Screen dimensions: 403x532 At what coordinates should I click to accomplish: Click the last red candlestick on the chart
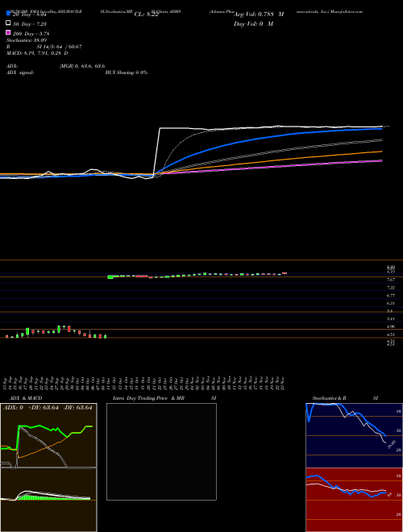coord(285,272)
